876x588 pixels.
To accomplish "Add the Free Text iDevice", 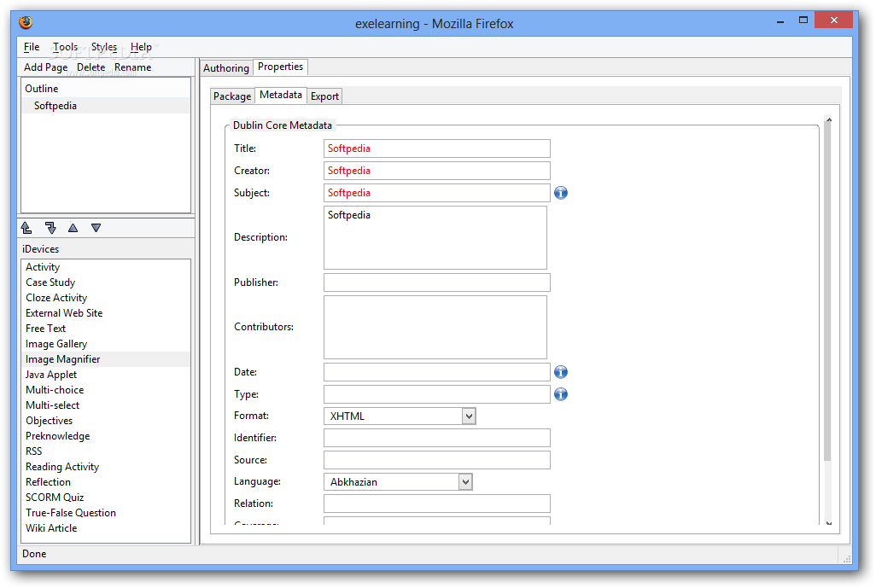I will click(106, 329).
